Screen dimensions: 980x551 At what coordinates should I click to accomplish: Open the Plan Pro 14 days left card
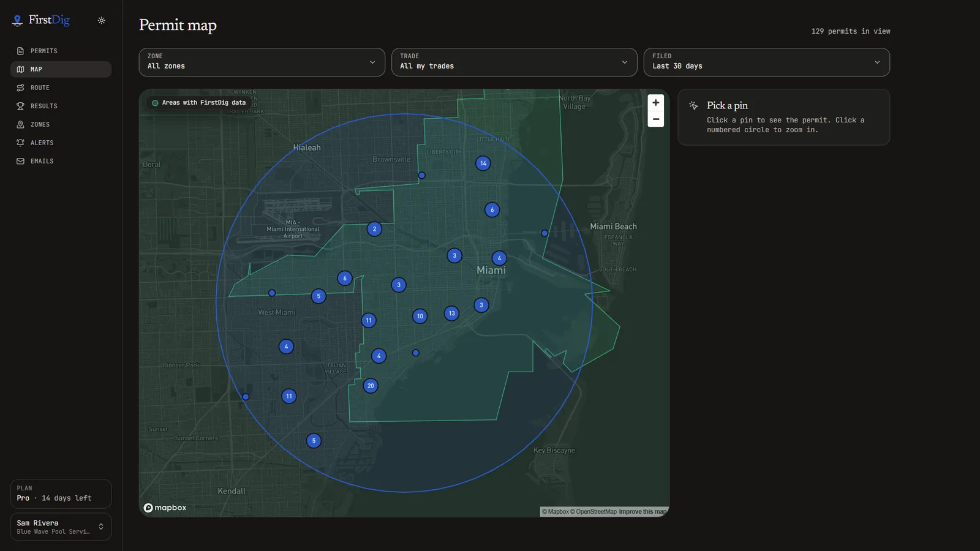[61, 493]
